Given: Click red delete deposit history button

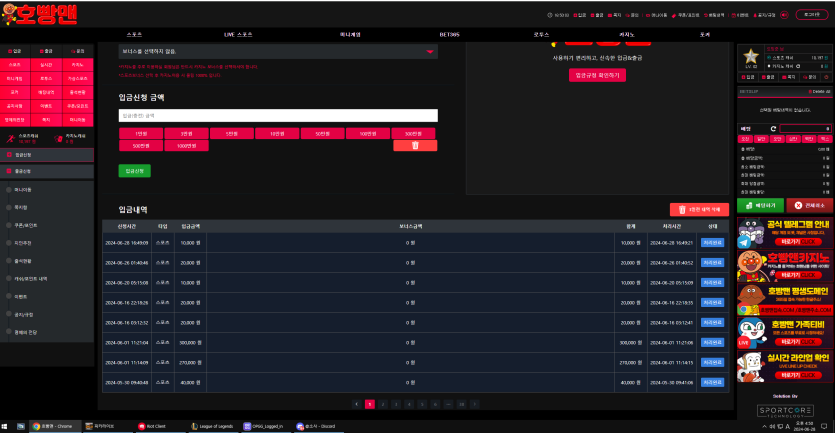Looking at the screenshot, I should (699, 210).
